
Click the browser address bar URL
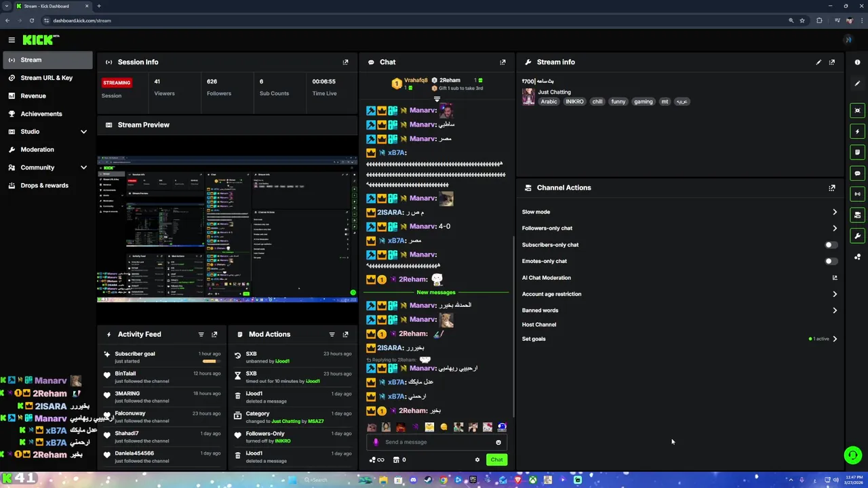point(82,20)
